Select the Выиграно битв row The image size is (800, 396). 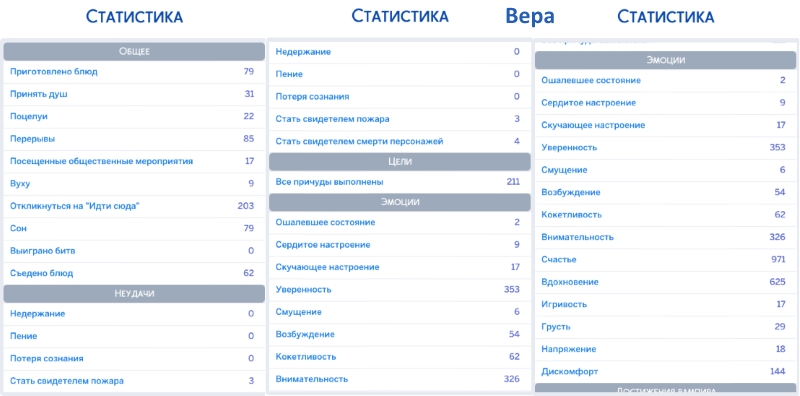[134, 251]
